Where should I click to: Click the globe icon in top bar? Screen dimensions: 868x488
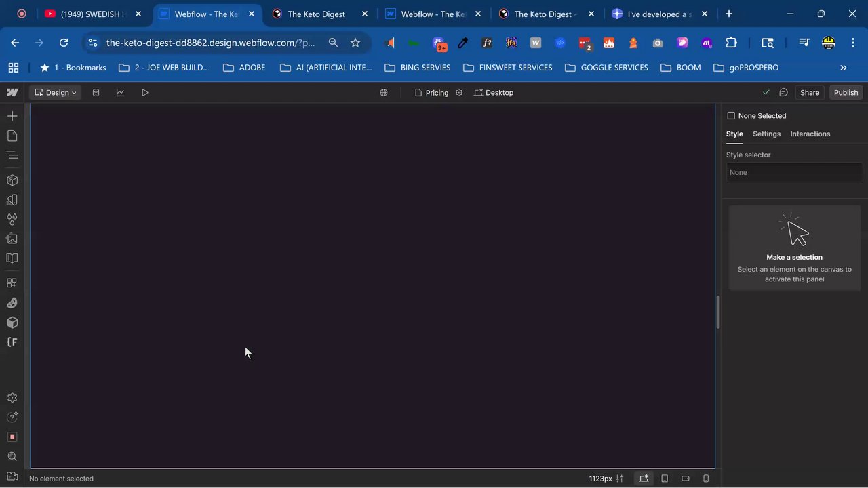tap(384, 92)
